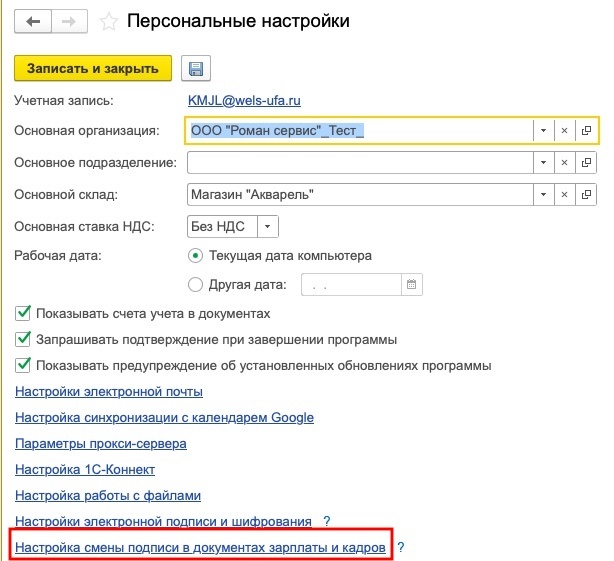Expand the Основная организация dropdown
Viewport: 614px width, 561px height.
pyautogui.click(x=544, y=130)
